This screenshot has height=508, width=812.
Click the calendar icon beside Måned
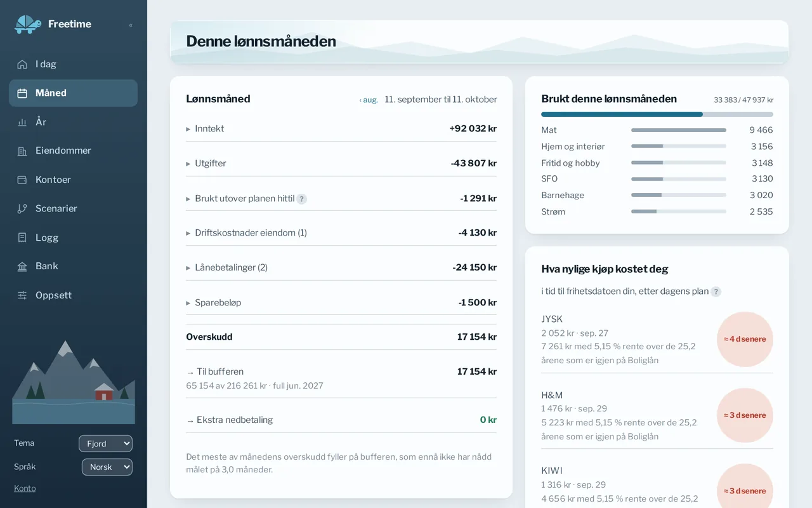tap(22, 93)
